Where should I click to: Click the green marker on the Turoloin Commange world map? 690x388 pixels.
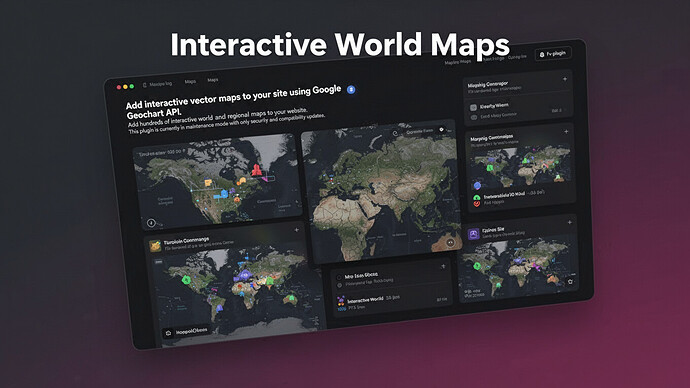[186, 280]
